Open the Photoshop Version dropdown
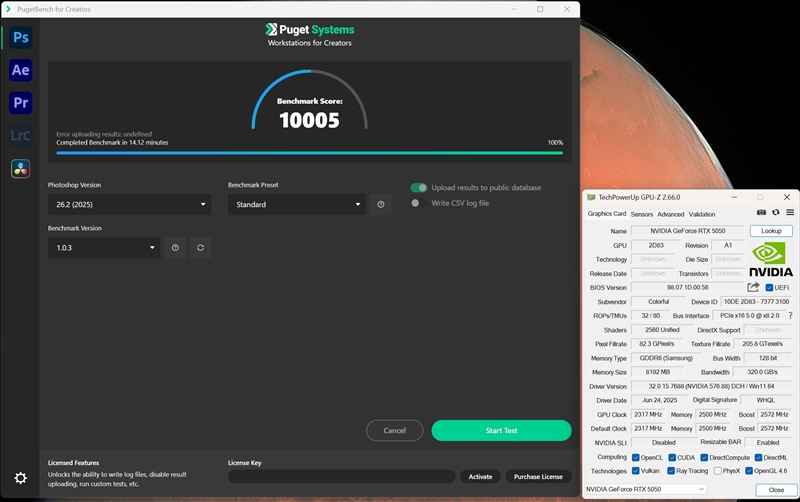 [x=130, y=204]
